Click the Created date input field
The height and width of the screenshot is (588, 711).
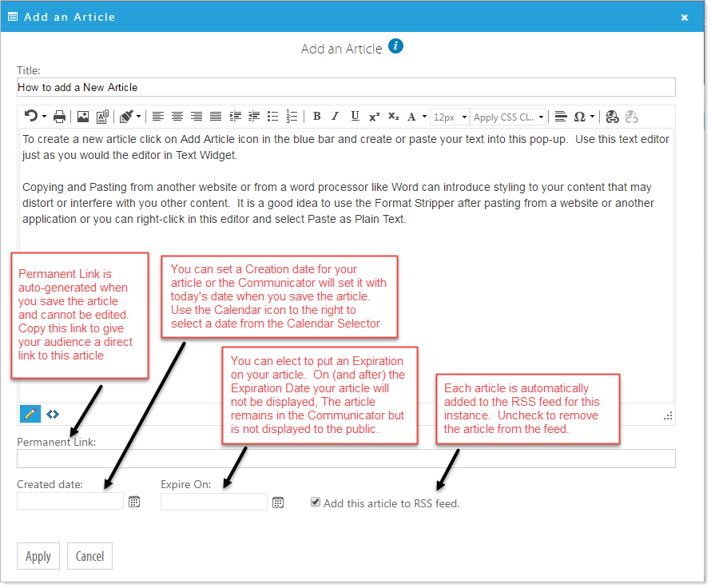coord(70,502)
